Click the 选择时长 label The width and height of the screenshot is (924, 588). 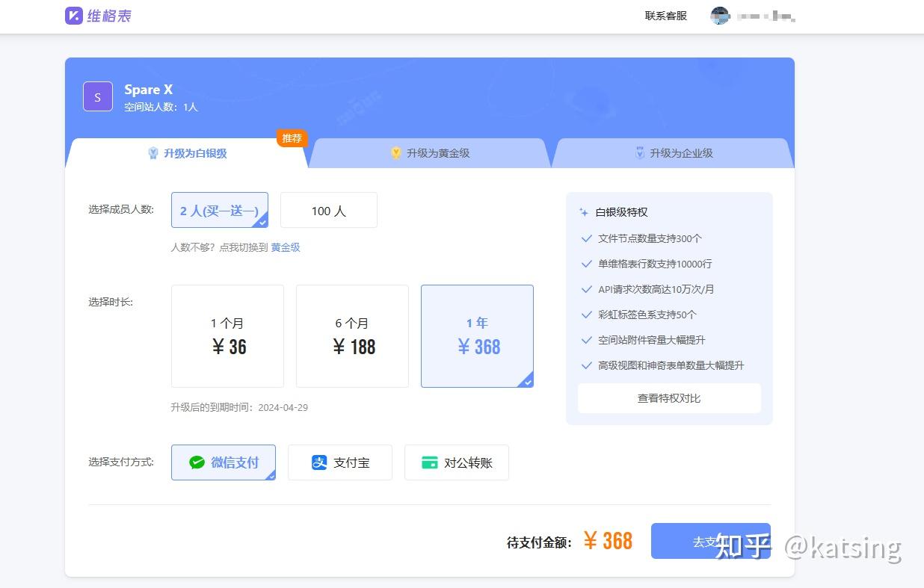click(111, 302)
